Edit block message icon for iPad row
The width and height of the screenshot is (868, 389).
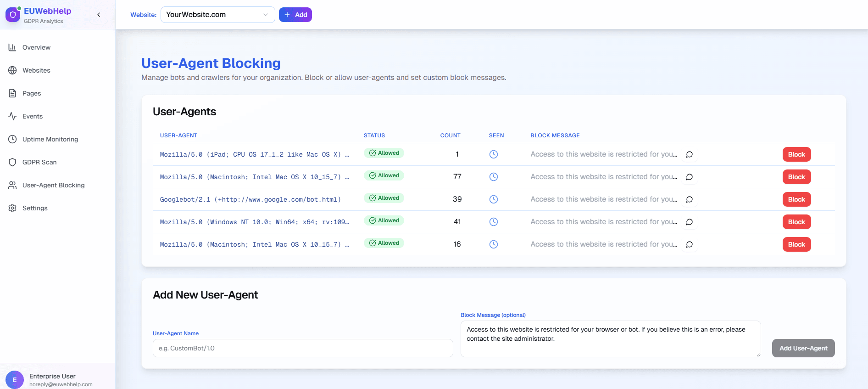tap(689, 154)
